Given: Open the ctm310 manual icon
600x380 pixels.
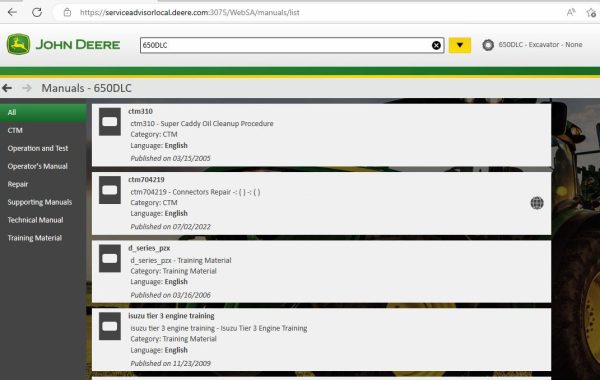Looking at the screenshot, I should [x=110, y=122].
